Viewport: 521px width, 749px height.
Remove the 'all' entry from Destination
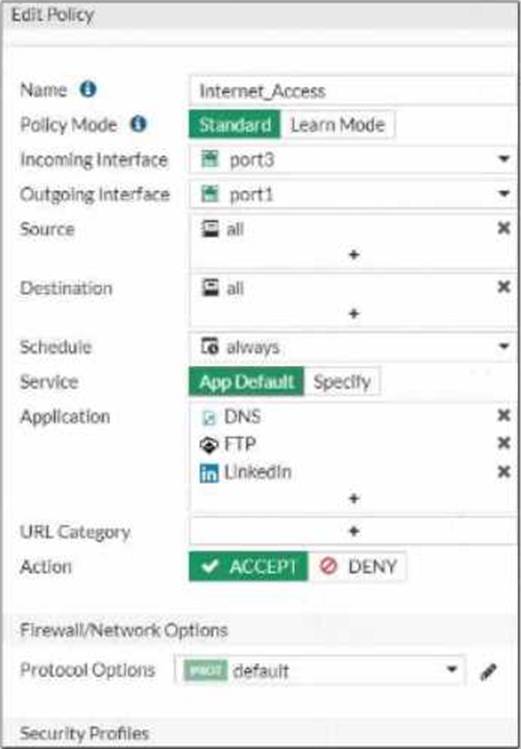coord(504,287)
